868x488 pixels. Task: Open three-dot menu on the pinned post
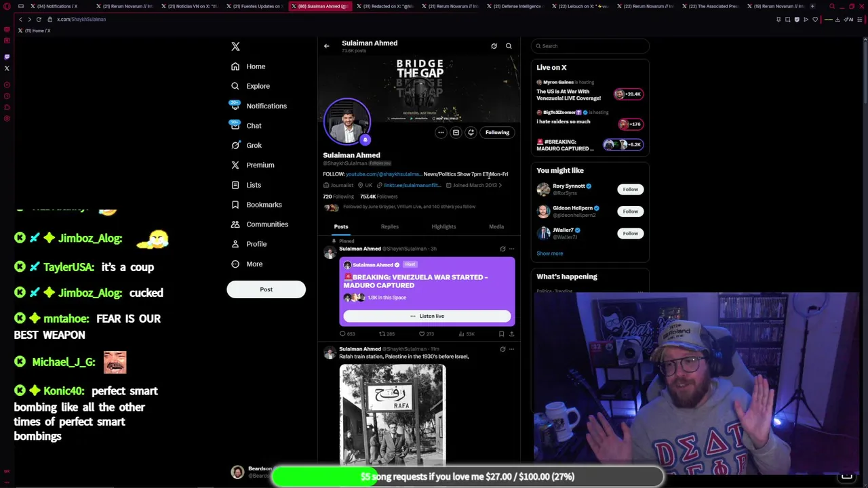(511, 249)
